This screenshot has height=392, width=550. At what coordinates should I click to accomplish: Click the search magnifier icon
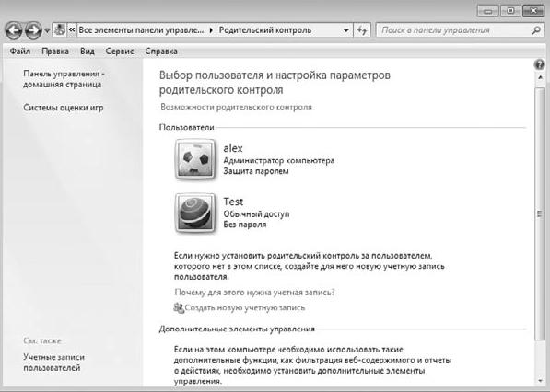click(x=536, y=30)
